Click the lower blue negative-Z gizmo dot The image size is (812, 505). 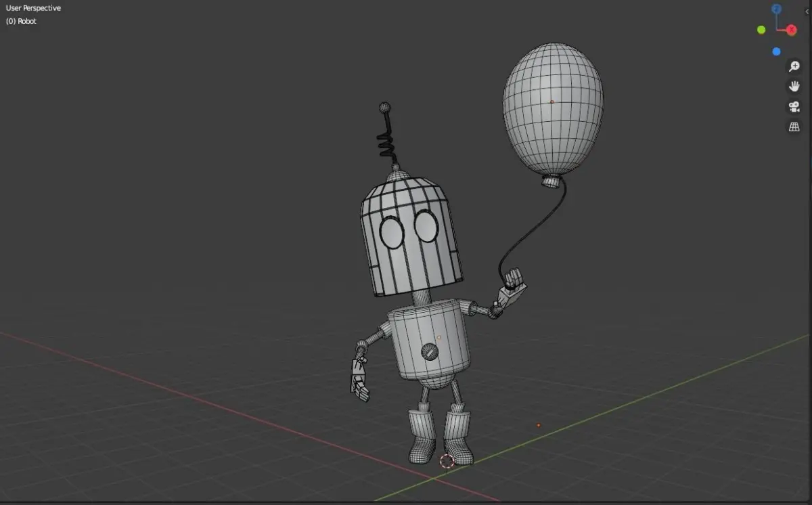coord(776,51)
